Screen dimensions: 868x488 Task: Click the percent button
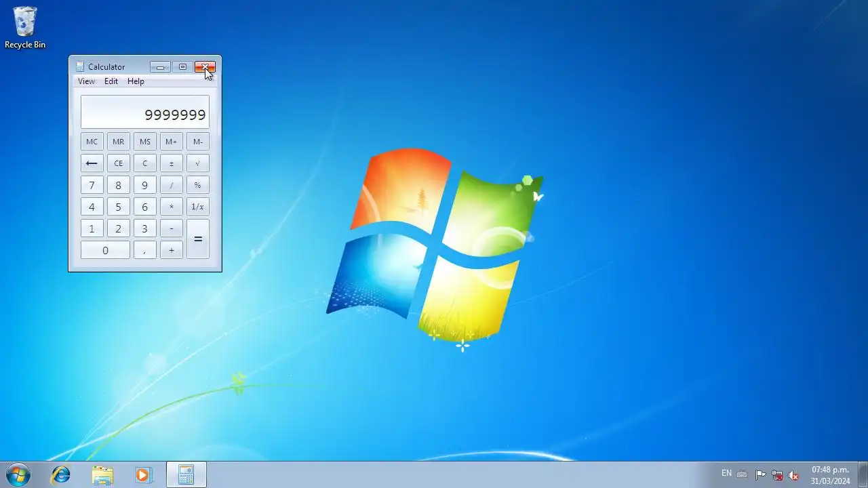click(198, 185)
